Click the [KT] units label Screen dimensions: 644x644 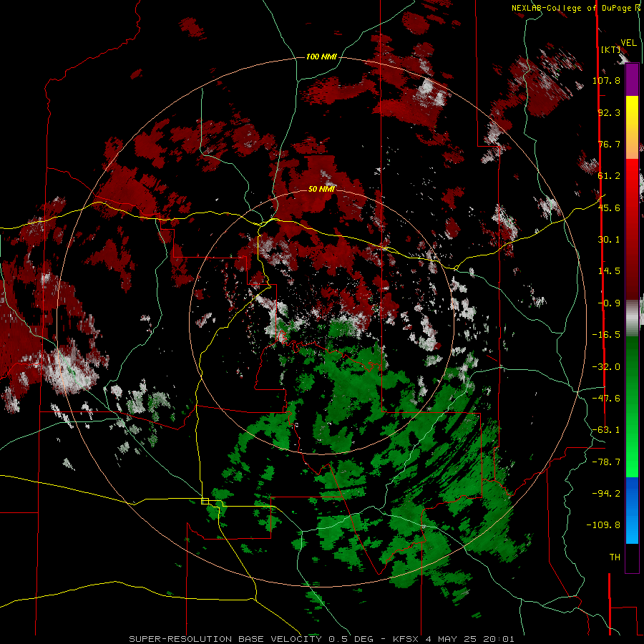click(x=611, y=49)
